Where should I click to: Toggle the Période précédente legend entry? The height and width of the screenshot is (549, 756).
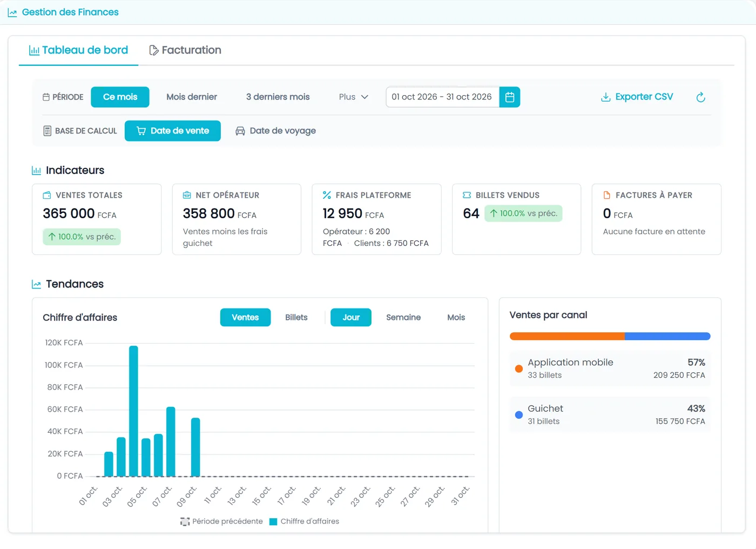[x=221, y=521]
